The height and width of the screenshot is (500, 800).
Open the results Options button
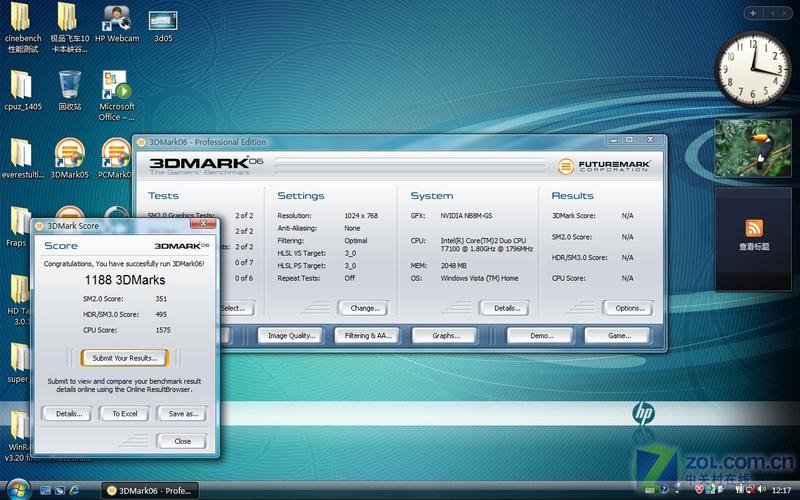(629, 308)
